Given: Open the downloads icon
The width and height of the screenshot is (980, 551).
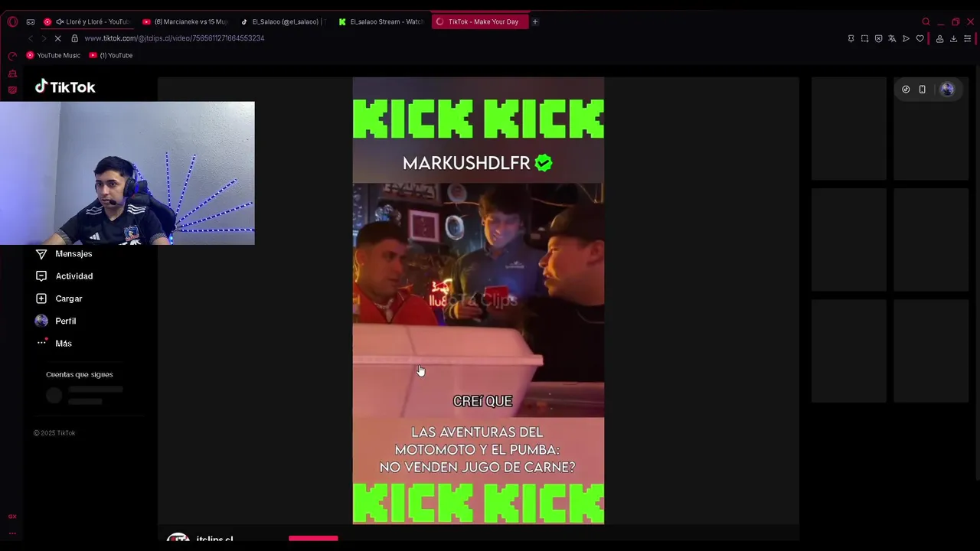Looking at the screenshot, I should [x=953, y=38].
